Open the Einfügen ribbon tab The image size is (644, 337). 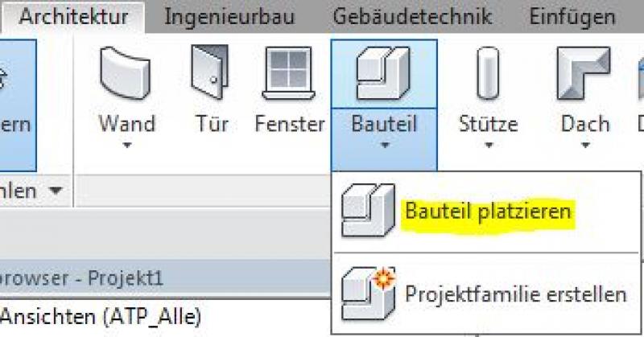572,17
